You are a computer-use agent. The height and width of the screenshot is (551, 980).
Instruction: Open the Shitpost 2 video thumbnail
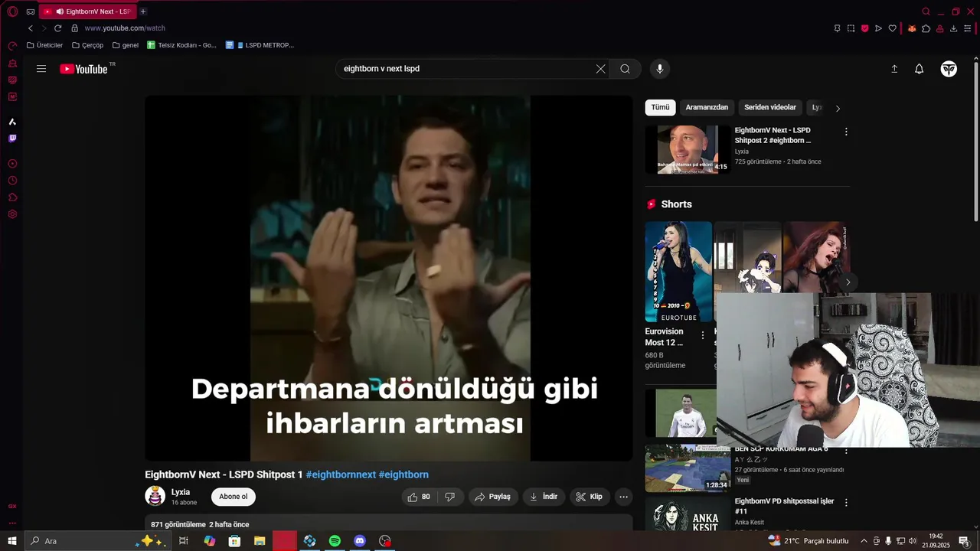pyautogui.click(x=688, y=149)
